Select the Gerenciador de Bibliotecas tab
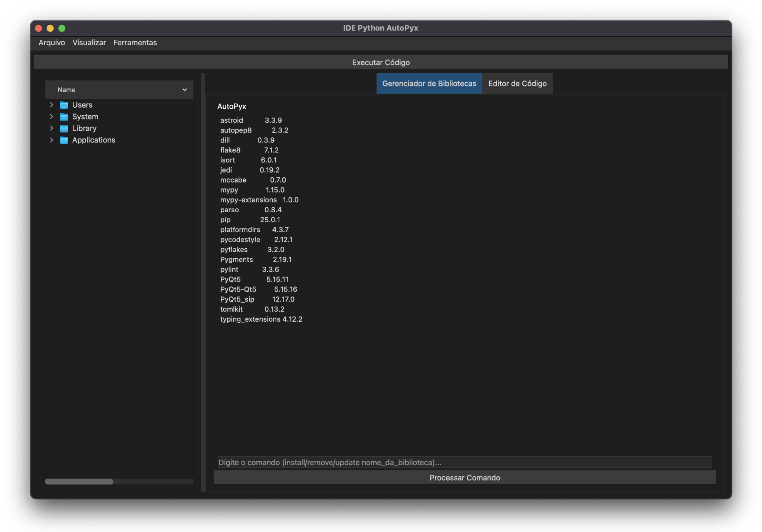 coord(429,83)
